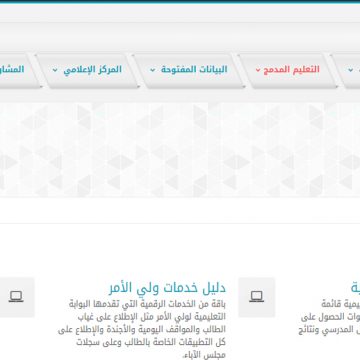This screenshot has width=360, height=360.
Task: Expand the التعليم المدمج dropdown arrow
Action: click(258, 70)
